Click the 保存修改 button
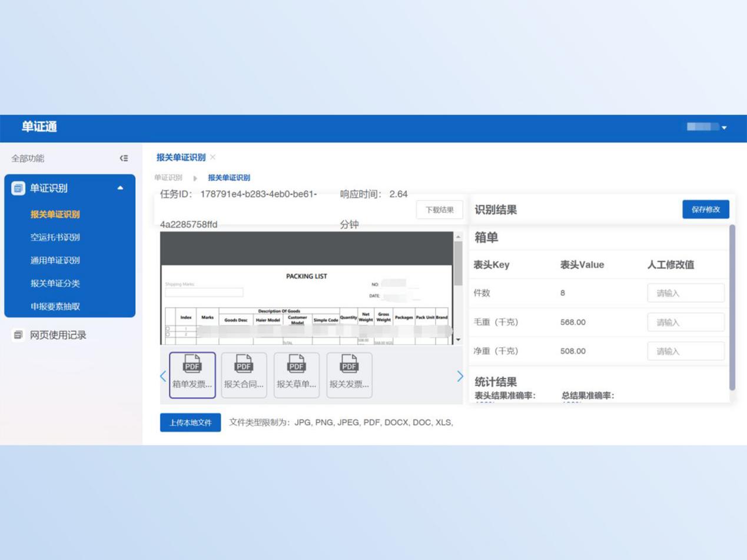The image size is (747, 560). [705, 209]
